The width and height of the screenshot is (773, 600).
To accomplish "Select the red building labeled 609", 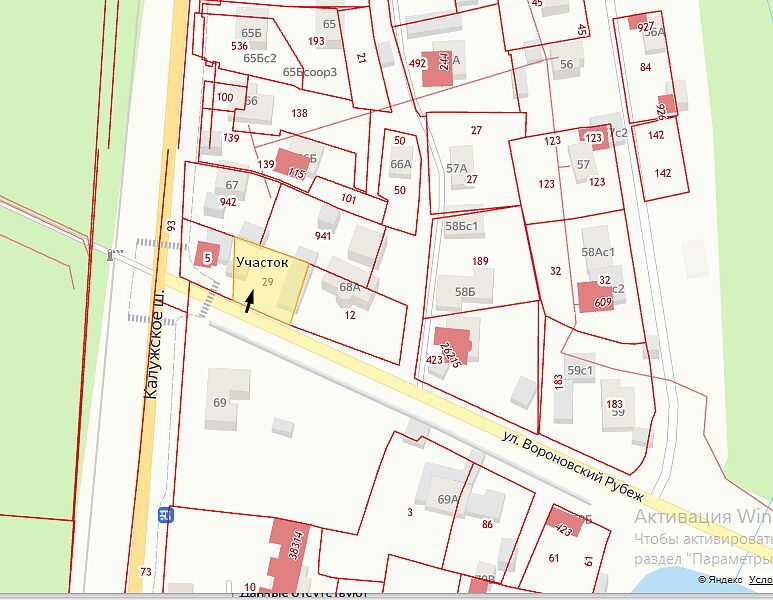I will point(596,297).
